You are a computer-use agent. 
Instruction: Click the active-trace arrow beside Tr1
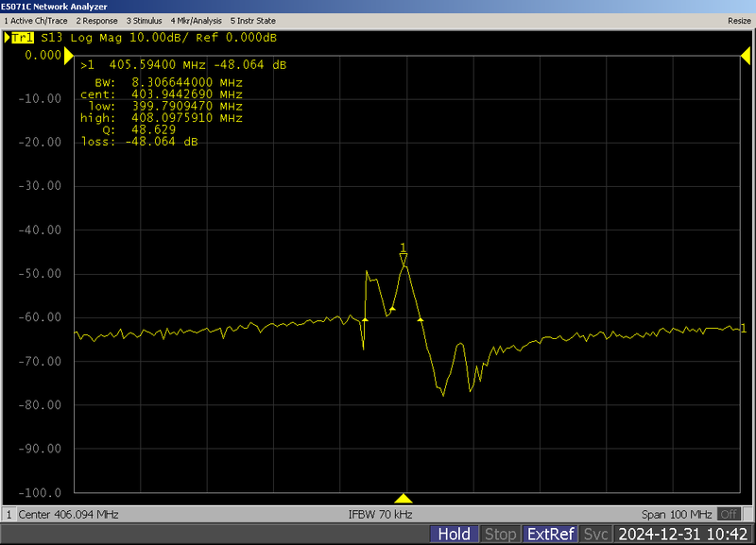tap(6, 38)
